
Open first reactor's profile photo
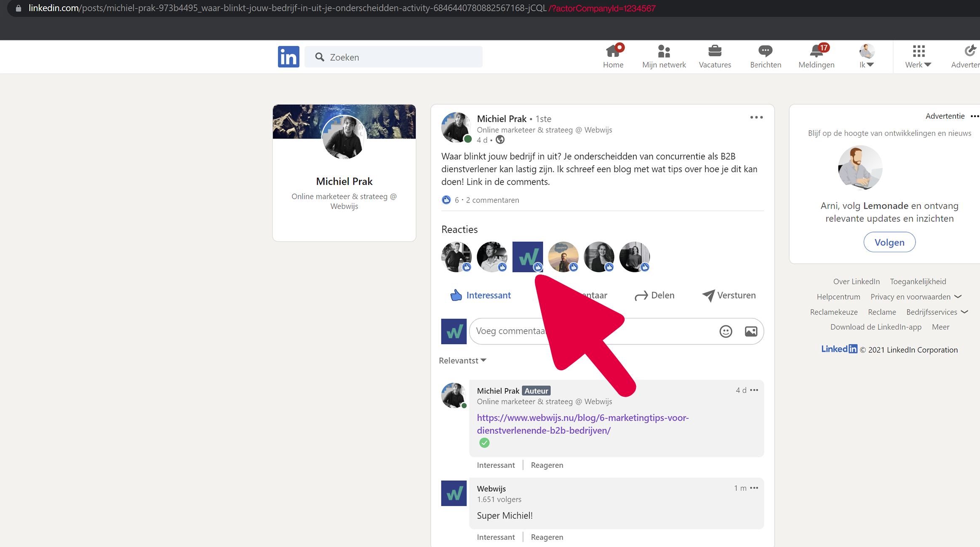tap(456, 257)
